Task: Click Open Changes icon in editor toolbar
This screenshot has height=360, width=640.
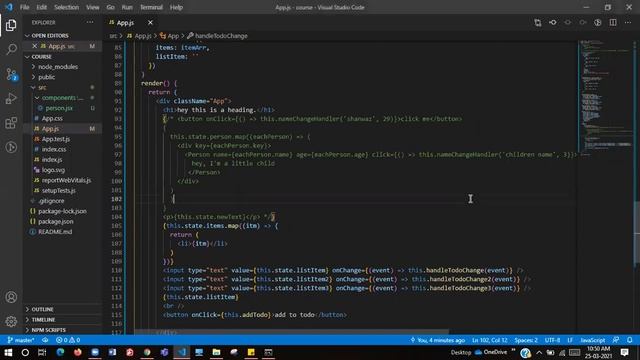Action: pos(538,22)
